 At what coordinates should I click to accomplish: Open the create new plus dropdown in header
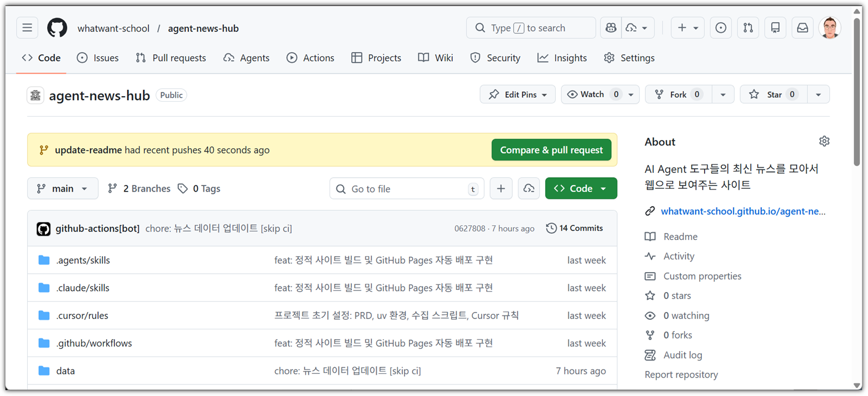click(x=688, y=28)
